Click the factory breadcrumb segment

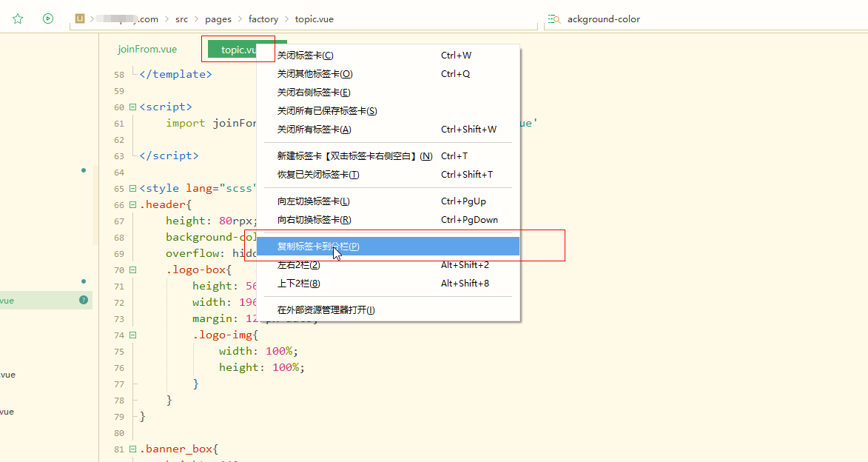[263, 19]
